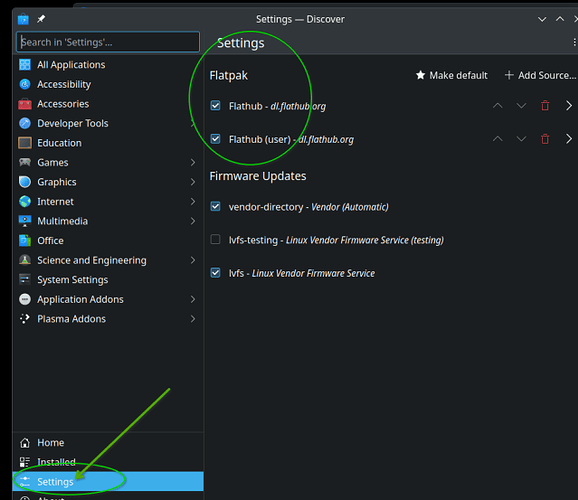Toggle the lvfs Linux Vendor Firmware Service checkbox

[215, 273]
